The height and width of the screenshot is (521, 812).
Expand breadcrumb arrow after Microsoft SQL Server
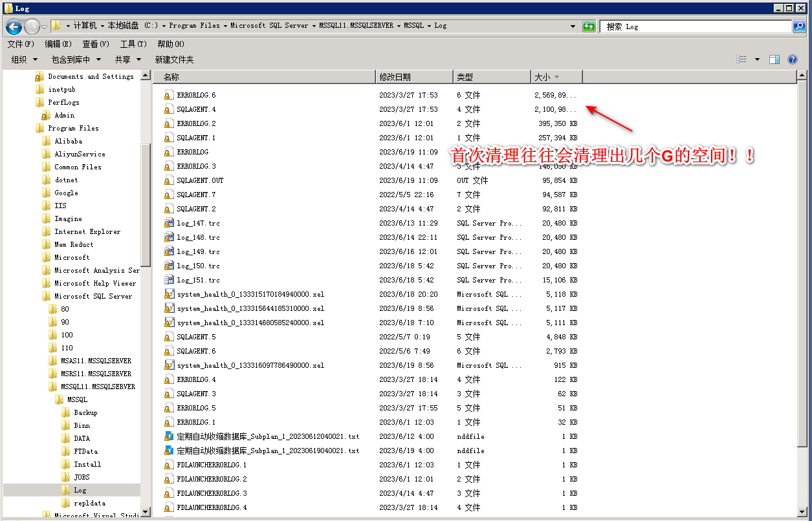pyautogui.click(x=314, y=26)
